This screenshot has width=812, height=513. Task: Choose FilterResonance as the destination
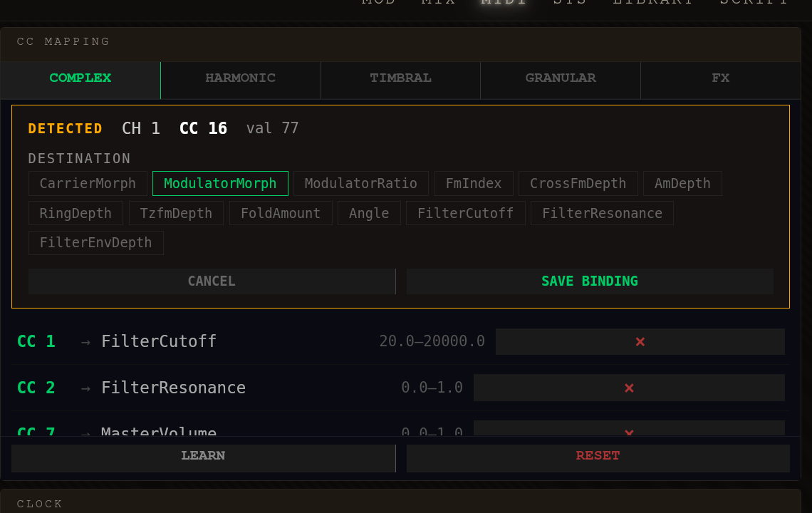click(601, 212)
